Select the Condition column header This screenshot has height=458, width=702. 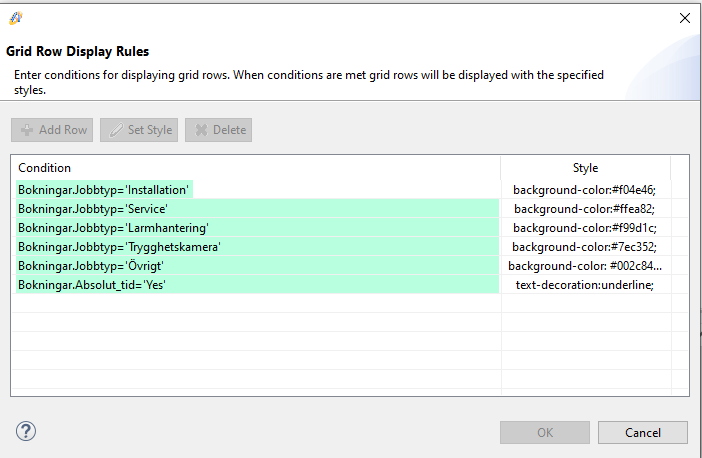[x=256, y=168]
